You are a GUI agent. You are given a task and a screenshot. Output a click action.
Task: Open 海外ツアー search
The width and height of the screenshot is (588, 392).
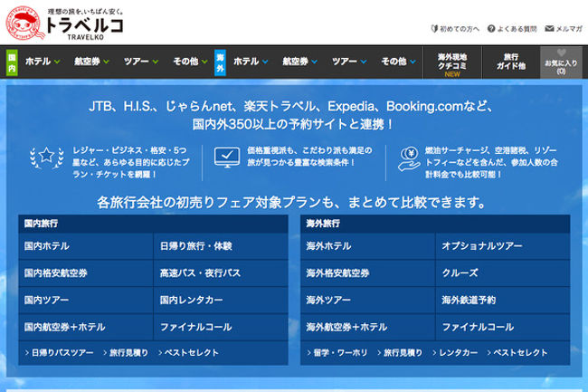tap(367, 300)
